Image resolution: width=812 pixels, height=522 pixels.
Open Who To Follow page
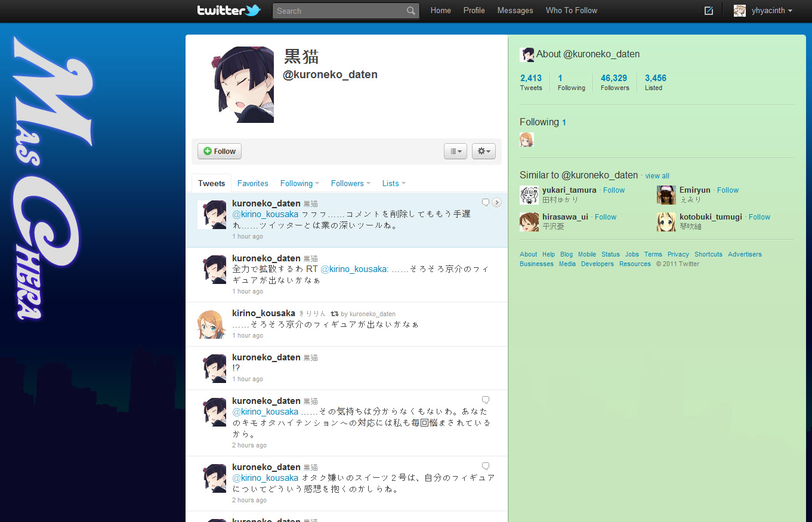tap(572, 11)
